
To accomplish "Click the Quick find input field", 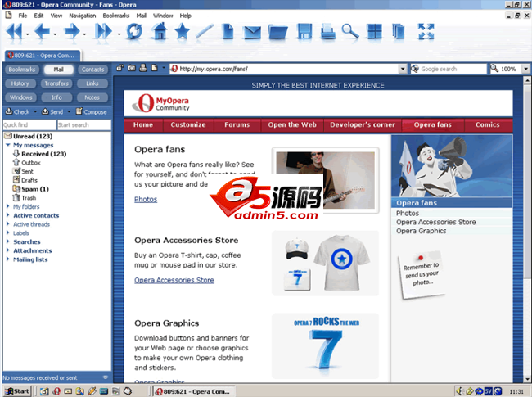I will (29, 125).
